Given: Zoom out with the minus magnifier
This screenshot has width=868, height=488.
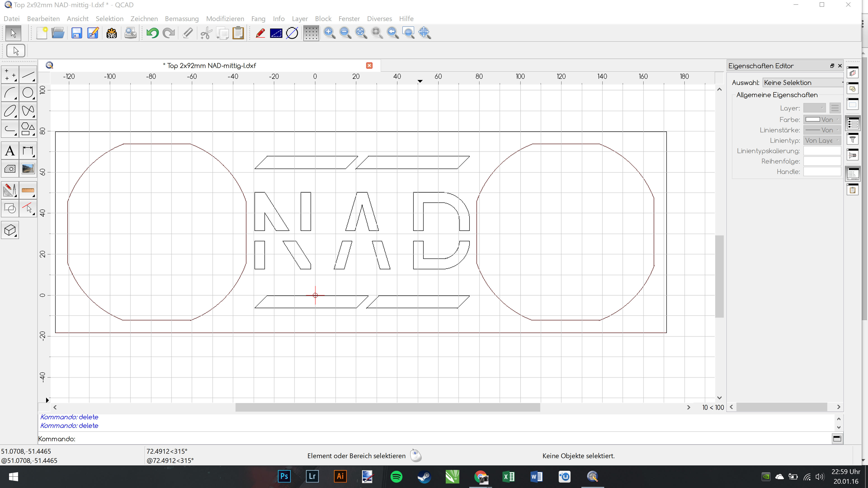Looking at the screenshot, I should tap(345, 33).
